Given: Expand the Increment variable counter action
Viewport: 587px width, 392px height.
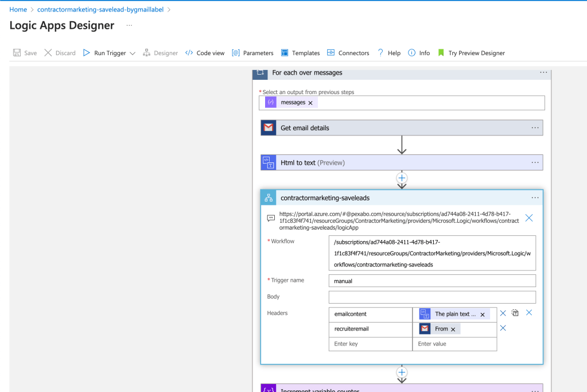Looking at the screenshot, I should 402,388.
